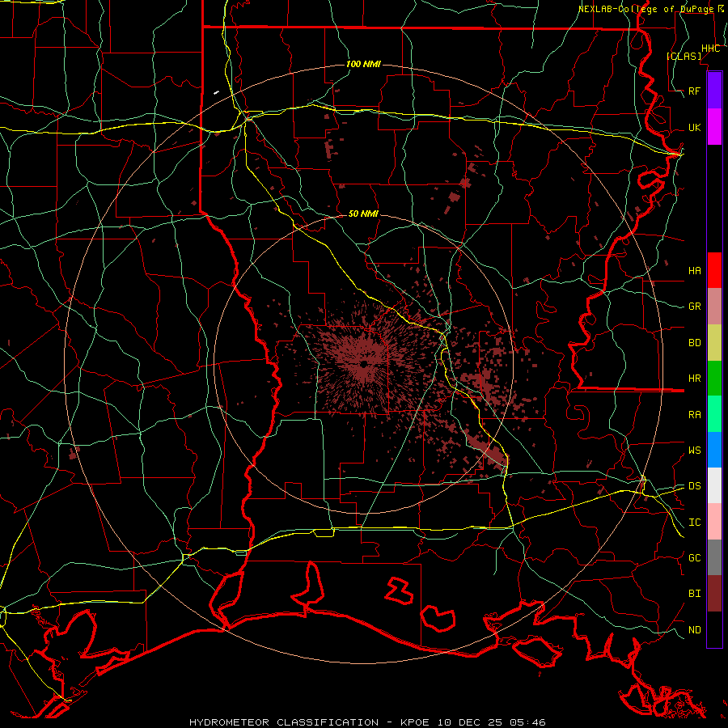
Task: Click the '05:46' timestamp text
Action: [x=528, y=722]
